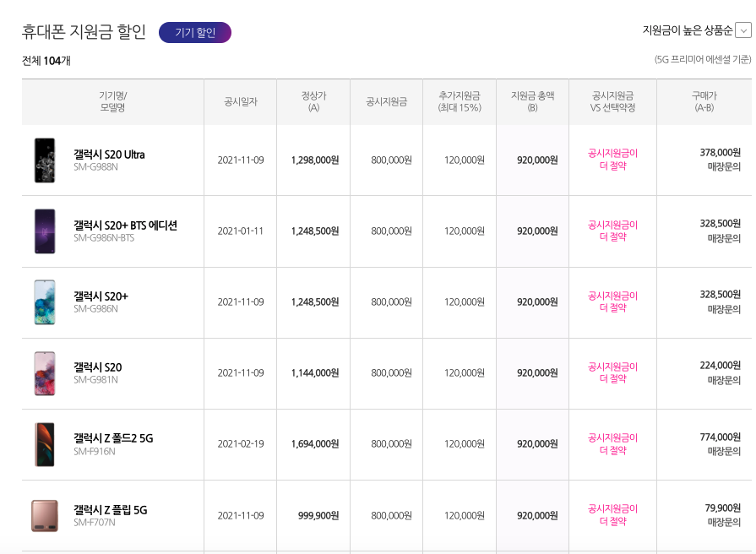Click 매장문의 in the 갤럭시 Z 플립 row

pos(724,522)
